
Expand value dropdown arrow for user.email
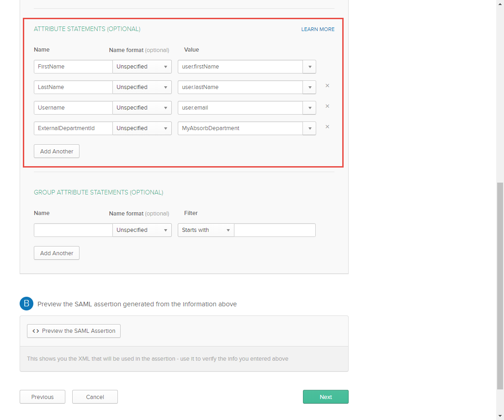click(x=309, y=108)
